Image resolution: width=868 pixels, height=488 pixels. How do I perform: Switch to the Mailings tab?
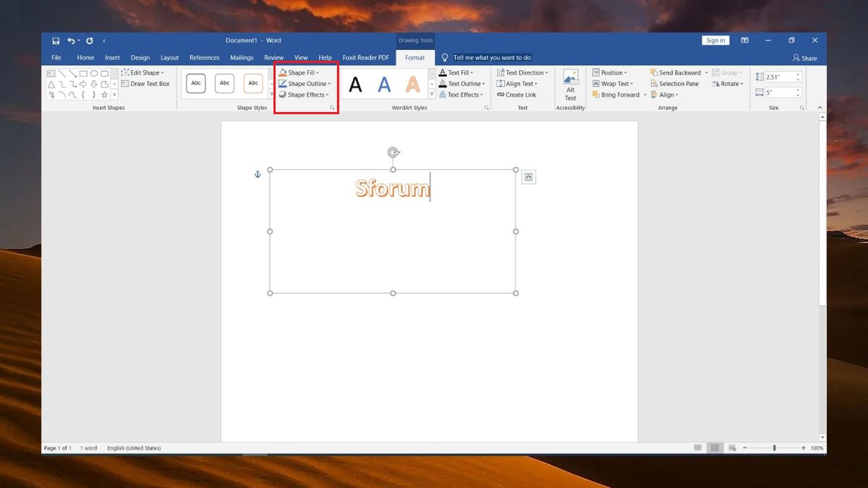242,58
